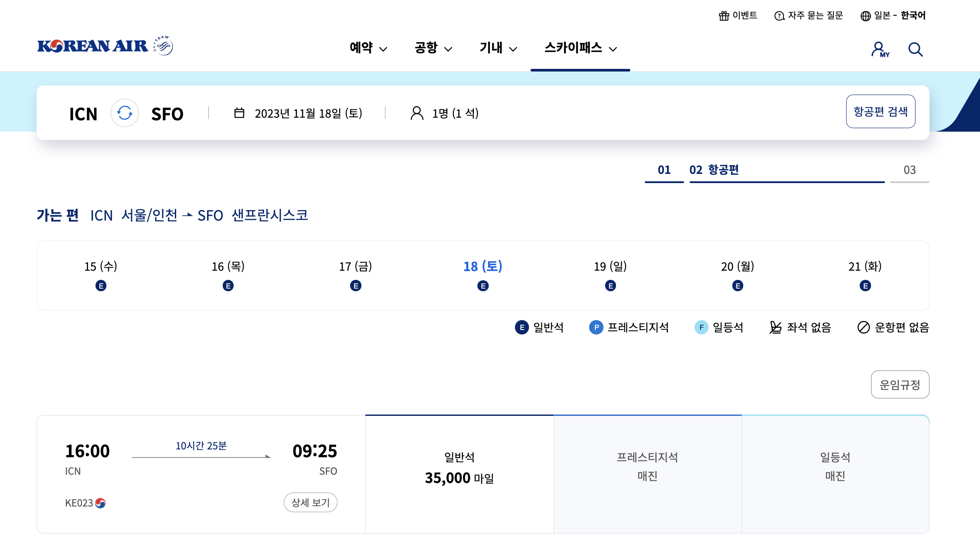Select the 17 (금) date tab

356,275
